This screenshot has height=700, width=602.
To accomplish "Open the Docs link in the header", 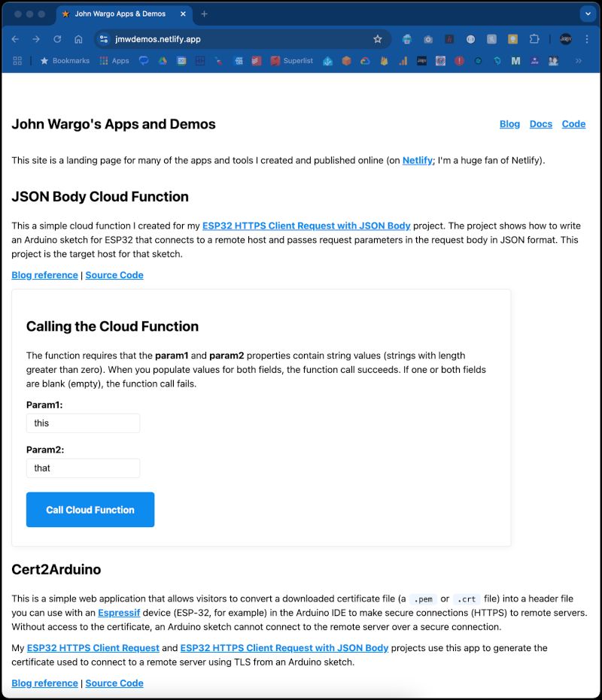I will pyautogui.click(x=541, y=124).
